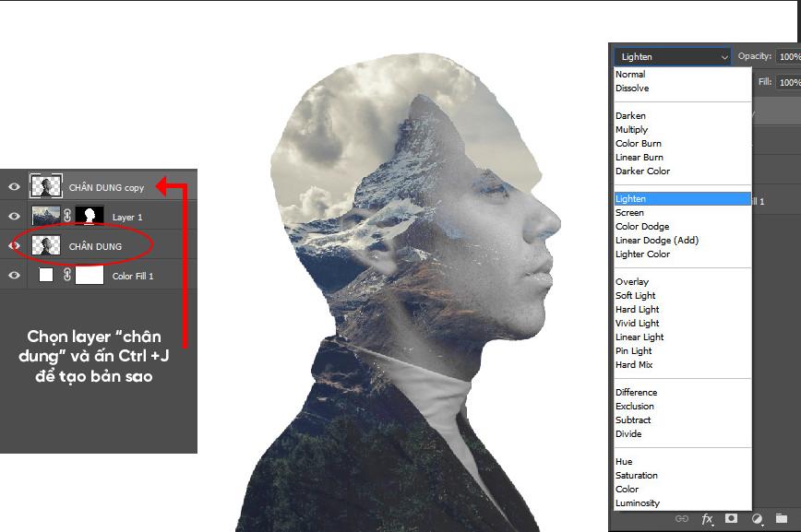Image resolution: width=801 pixels, height=532 pixels.
Task: Open the Opacity dropdown
Action: (x=790, y=56)
